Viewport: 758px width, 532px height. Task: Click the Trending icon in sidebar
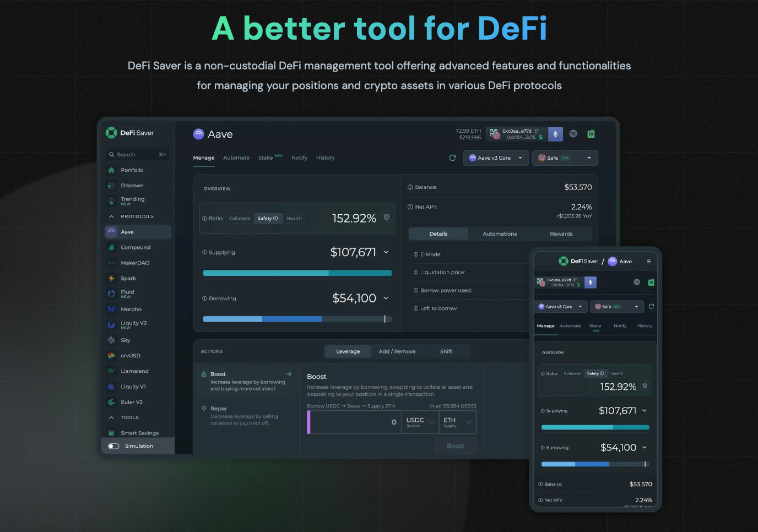(x=112, y=201)
